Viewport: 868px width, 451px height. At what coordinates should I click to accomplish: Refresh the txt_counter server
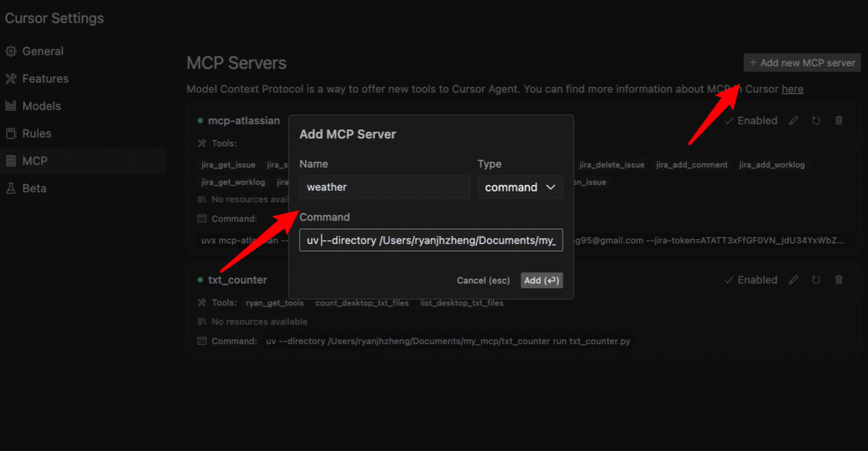coord(816,280)
